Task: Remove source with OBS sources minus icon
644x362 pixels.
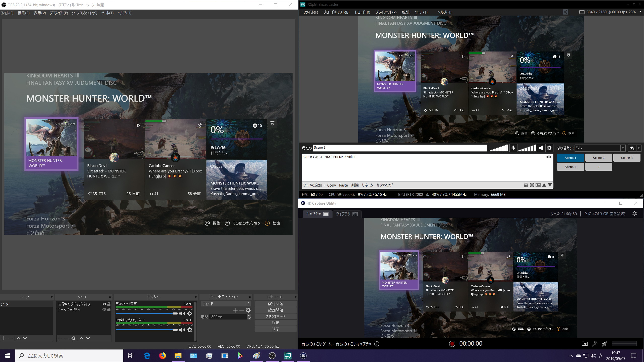Action: pyautogui.click(x=66, y=338)
